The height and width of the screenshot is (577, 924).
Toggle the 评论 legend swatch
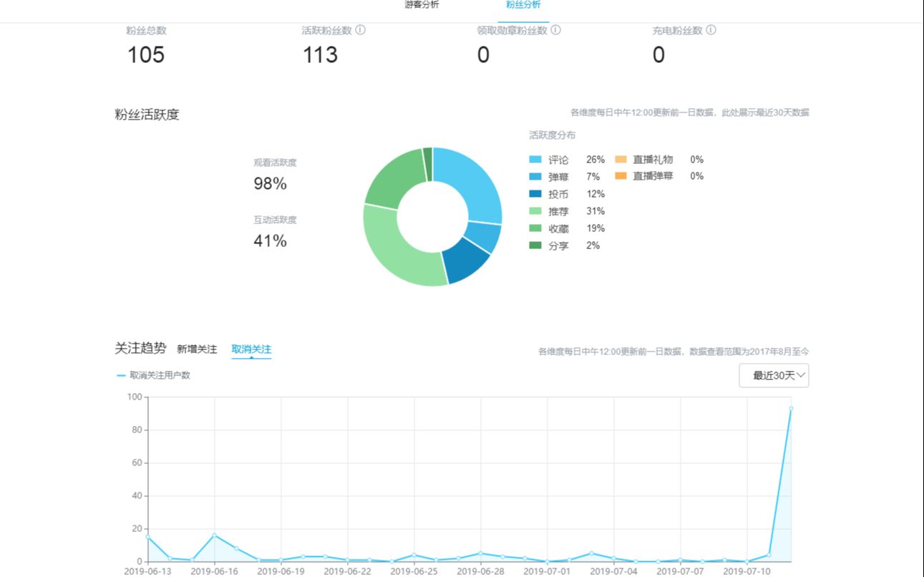[535, 160]
